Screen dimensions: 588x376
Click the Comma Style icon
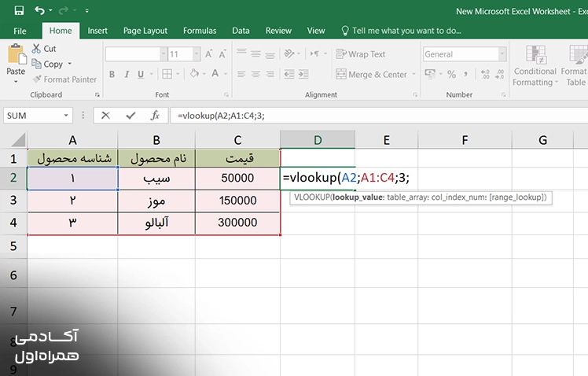tap(465, 74)
